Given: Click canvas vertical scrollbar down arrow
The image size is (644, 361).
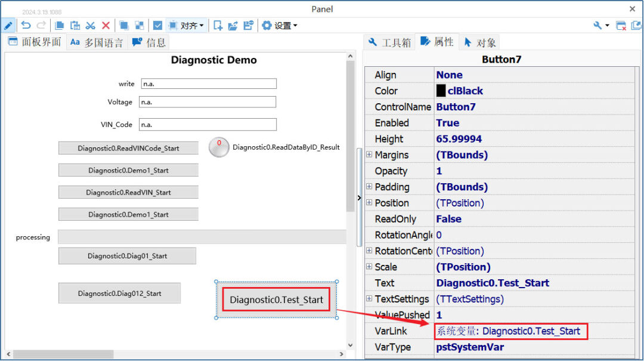Looking at the screenshot, I should (351, 345).
